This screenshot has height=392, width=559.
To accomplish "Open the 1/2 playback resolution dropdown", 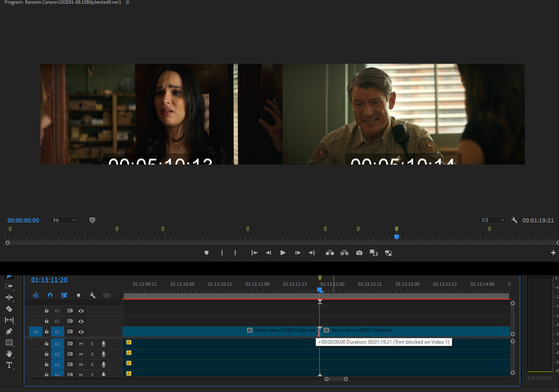I will pyautogui.click(x=492, y=220).
